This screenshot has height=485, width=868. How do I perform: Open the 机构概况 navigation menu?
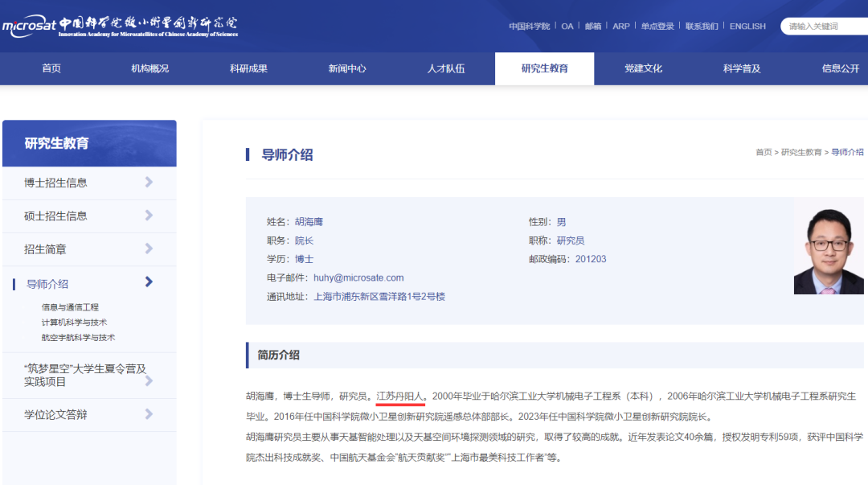pos(150,68)
